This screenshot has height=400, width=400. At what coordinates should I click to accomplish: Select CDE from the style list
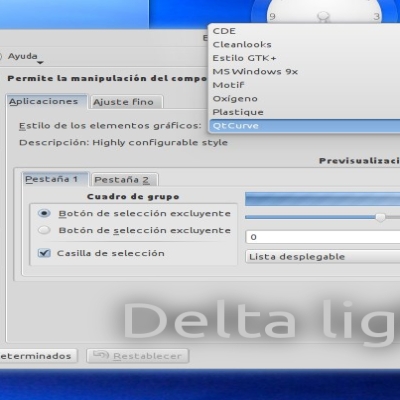pos(305,31)
